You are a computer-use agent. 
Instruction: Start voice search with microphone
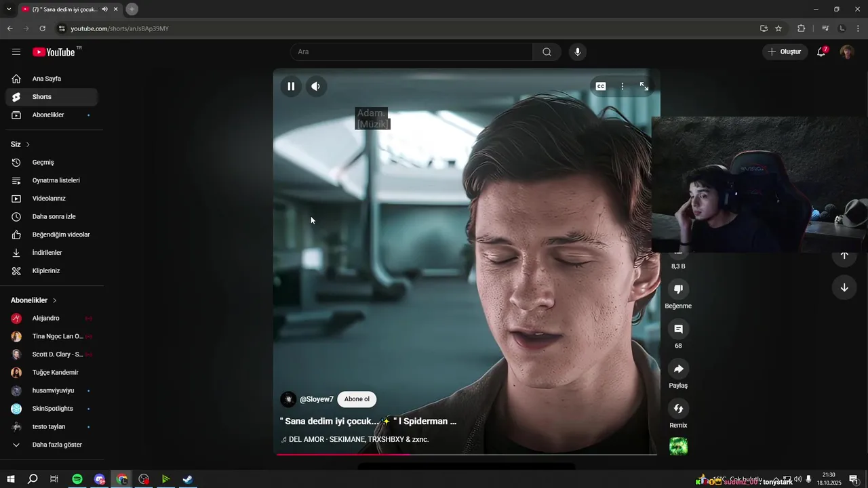578,52
